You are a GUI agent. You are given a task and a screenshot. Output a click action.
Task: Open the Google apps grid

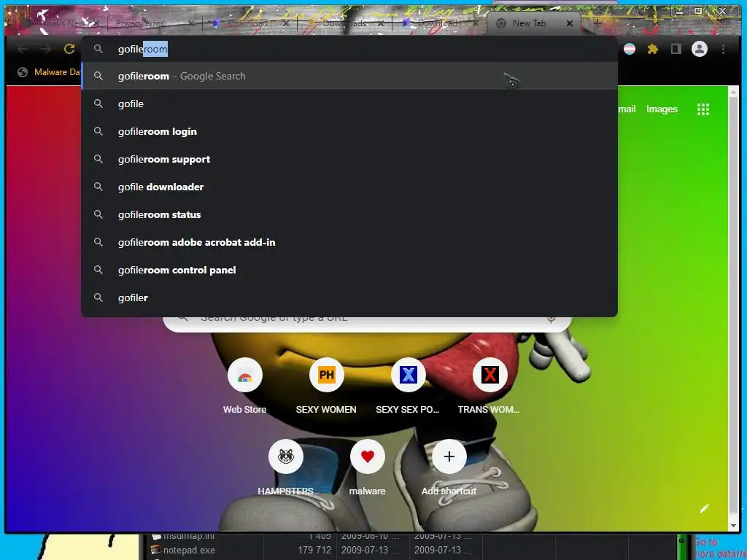703,109
